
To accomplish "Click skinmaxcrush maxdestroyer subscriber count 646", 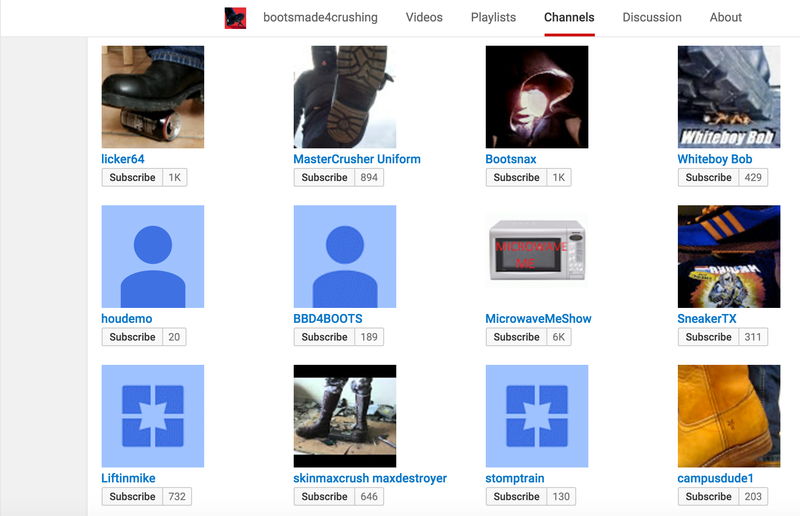I will (369, 497).
